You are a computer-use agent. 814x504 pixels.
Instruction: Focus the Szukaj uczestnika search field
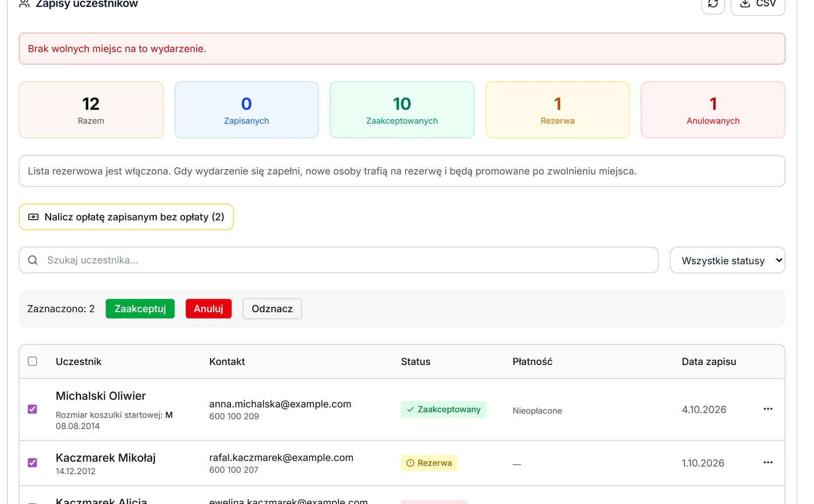[x=339, y=260]
